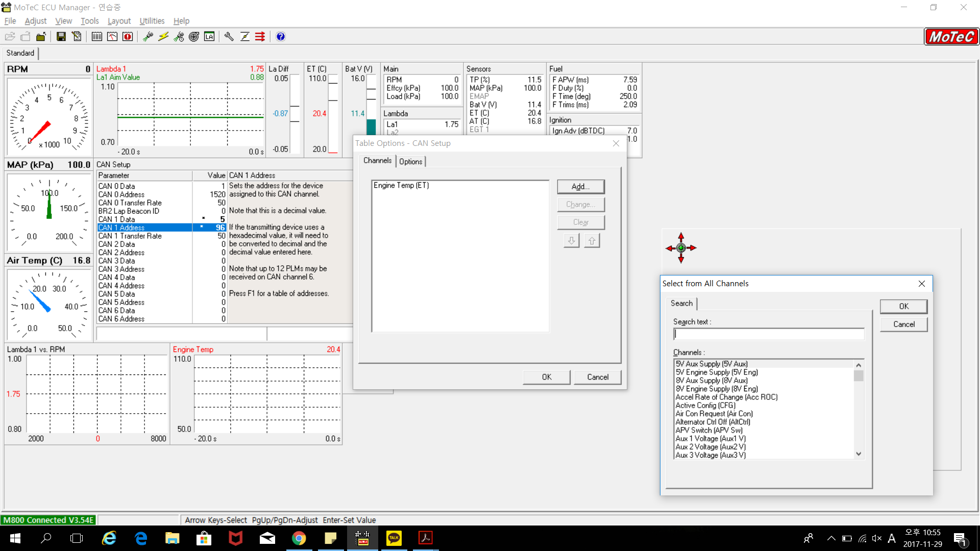Open the blue help question icon

[281, 37]
